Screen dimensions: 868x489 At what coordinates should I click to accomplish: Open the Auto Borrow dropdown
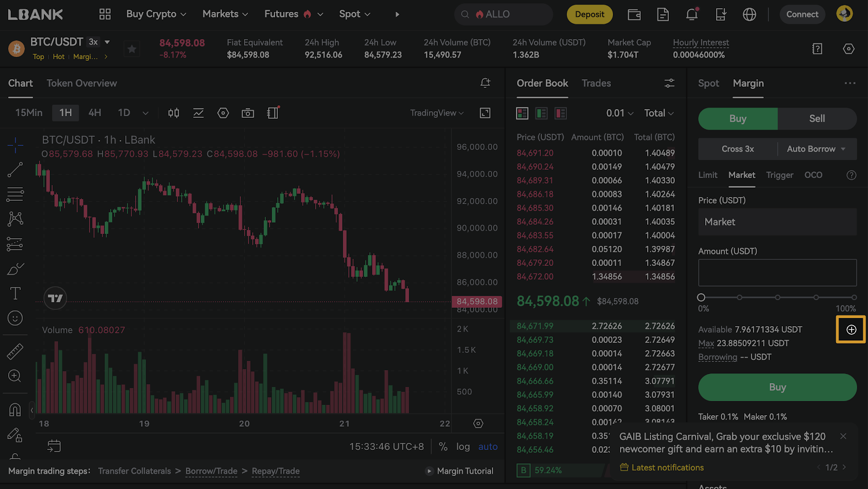[x=816, y=149]
